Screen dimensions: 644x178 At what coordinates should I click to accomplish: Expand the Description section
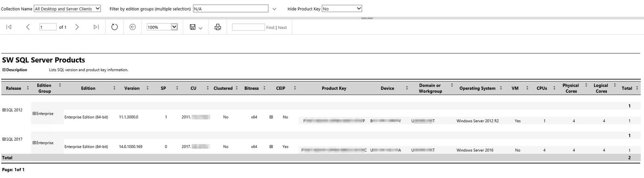coord(4,70)
